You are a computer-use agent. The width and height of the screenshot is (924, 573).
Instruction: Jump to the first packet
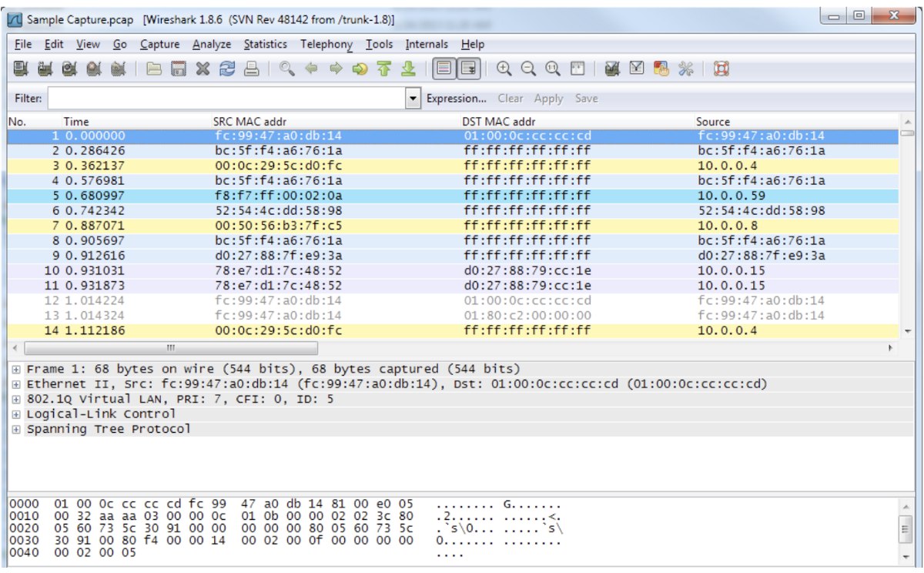[x=384, y=69]
